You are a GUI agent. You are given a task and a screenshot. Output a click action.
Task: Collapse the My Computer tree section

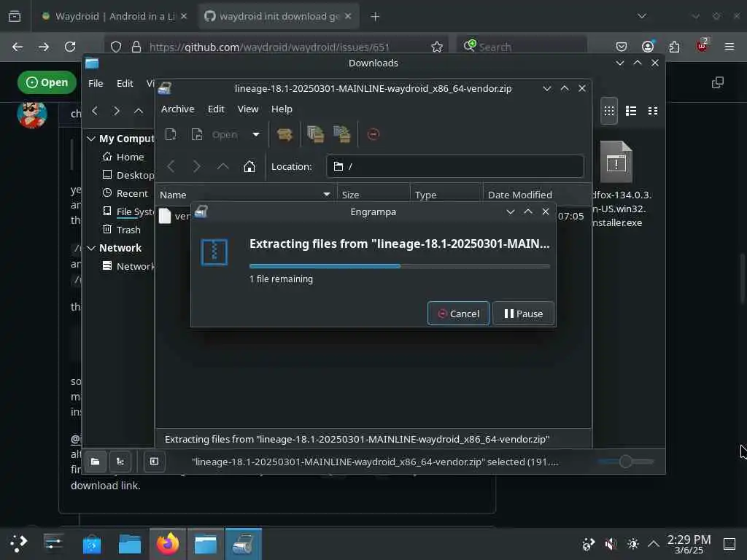91,139
